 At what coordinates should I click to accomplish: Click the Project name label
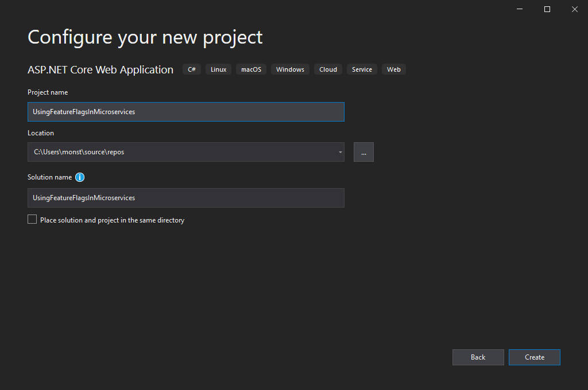click(48, 92)
